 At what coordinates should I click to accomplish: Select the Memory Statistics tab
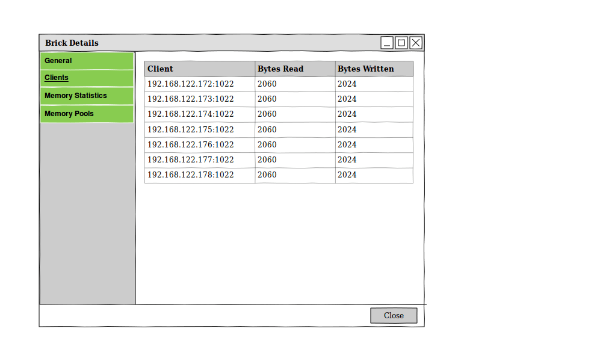87,96
